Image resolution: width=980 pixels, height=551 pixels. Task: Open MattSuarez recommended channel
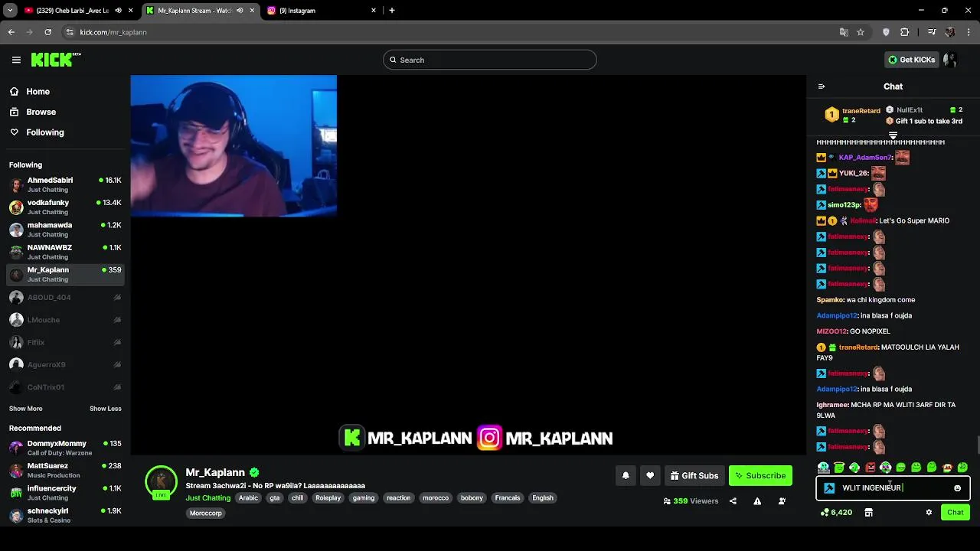point(65,470)
